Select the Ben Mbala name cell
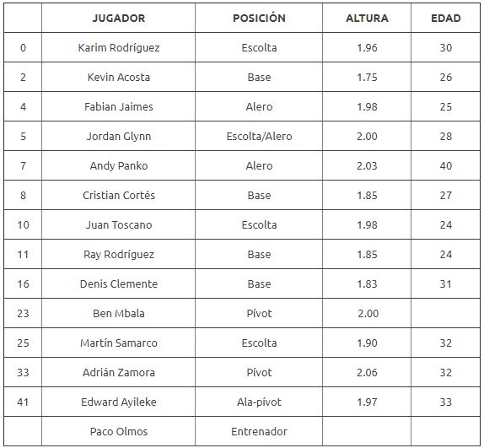Viewport: 484px width, 448px height. click(x=119, y=313)
